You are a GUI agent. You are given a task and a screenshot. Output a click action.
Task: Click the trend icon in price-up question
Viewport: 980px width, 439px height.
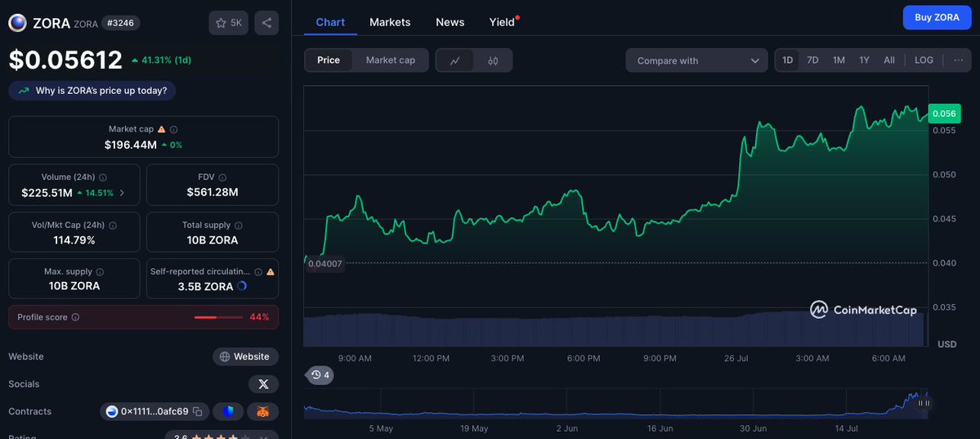point(24,91)
